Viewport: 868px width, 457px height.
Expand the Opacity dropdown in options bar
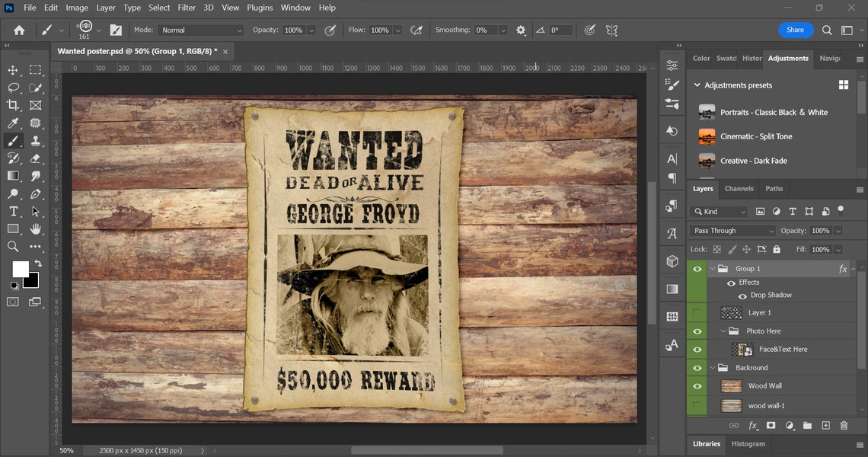pyautogui.click(x=311, y=30)
